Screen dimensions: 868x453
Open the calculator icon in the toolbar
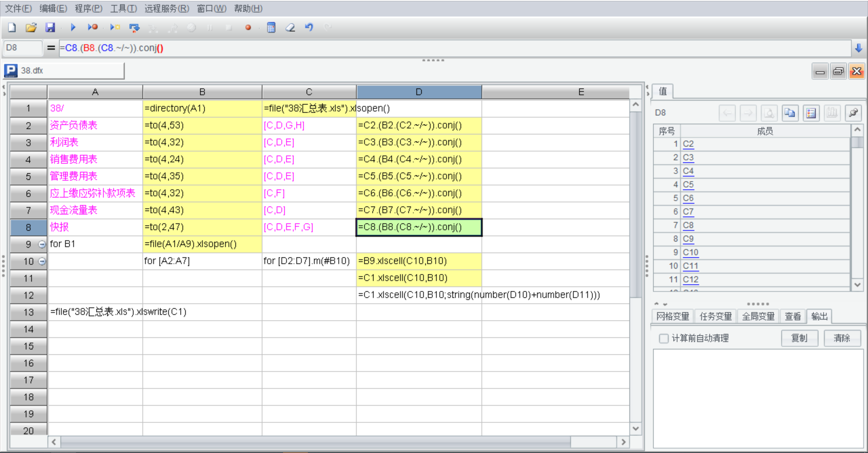click(x=271, y=28)
